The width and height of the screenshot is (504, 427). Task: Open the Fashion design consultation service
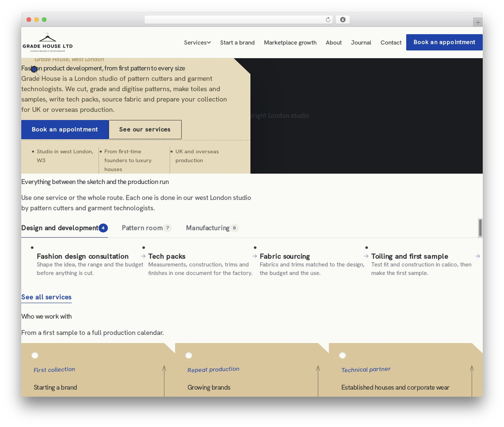83,256
